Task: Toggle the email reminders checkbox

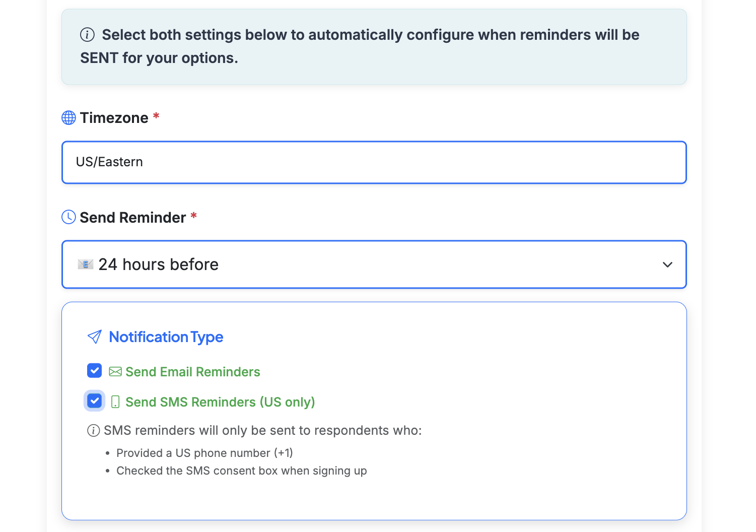Action: 94,370
